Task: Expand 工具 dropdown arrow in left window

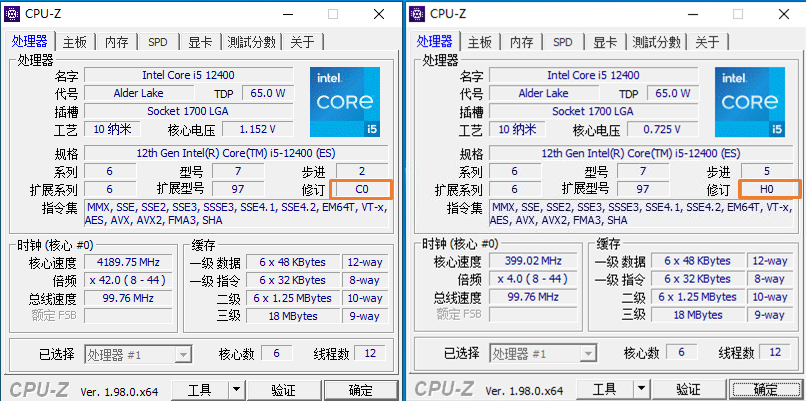Action: point(236,390)
